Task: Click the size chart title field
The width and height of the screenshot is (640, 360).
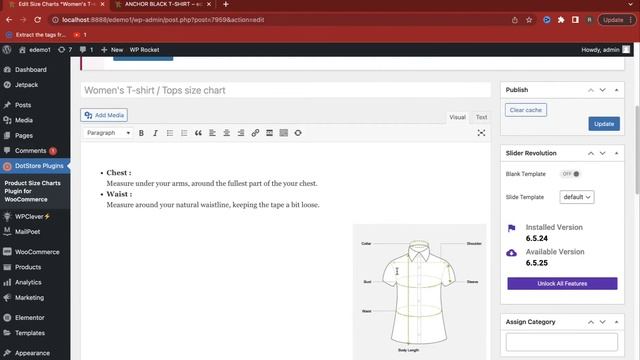Action: 286,90
